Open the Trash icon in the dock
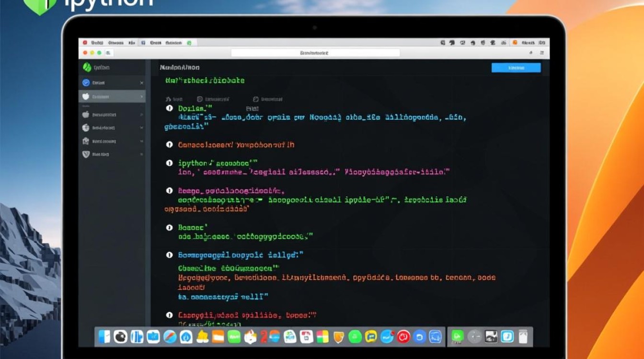 (523, 337)
